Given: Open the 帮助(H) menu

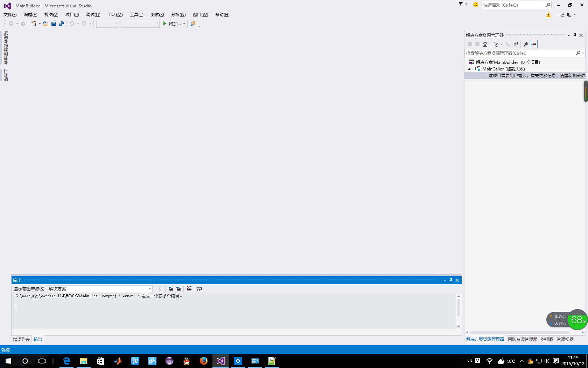Looking at the screenshot, I should [x=222, y=15].
